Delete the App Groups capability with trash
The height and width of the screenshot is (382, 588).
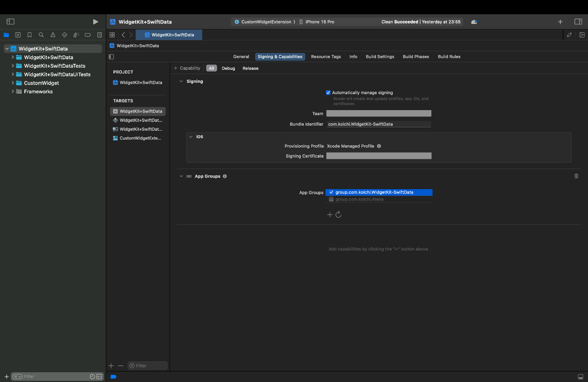tap(576, 176)
